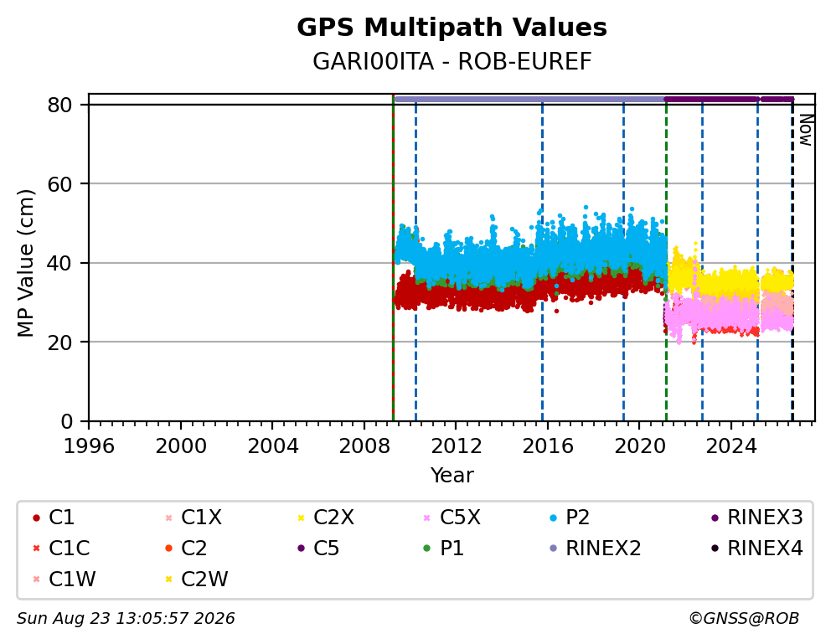The image size is (831, 644).
Task: Click the C1 dark red legend marker
Action: coord(36,518)
